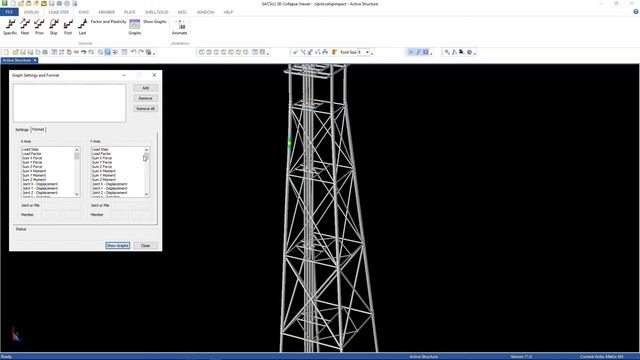
Task: Click Factor and Plasticity in the ribbon
Action: 109,22
